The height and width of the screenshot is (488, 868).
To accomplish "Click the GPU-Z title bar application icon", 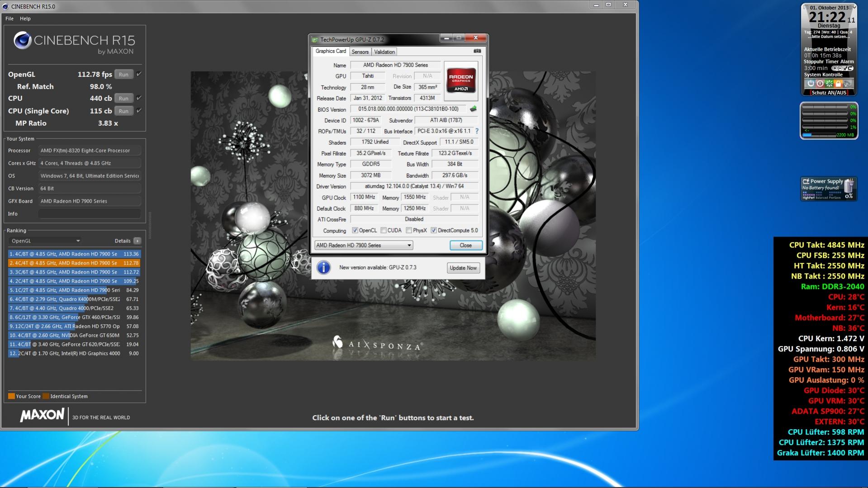I will click(x=315, y=39).
